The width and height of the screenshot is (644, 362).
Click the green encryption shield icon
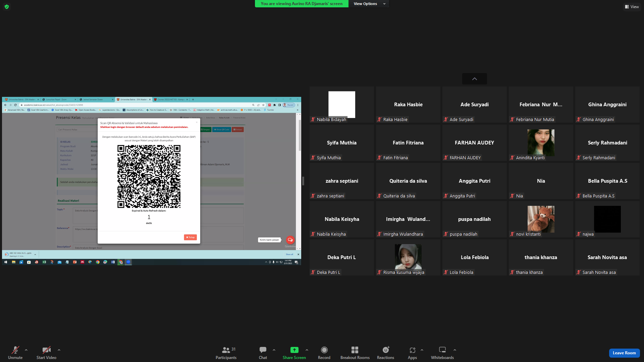click(7, 7)
